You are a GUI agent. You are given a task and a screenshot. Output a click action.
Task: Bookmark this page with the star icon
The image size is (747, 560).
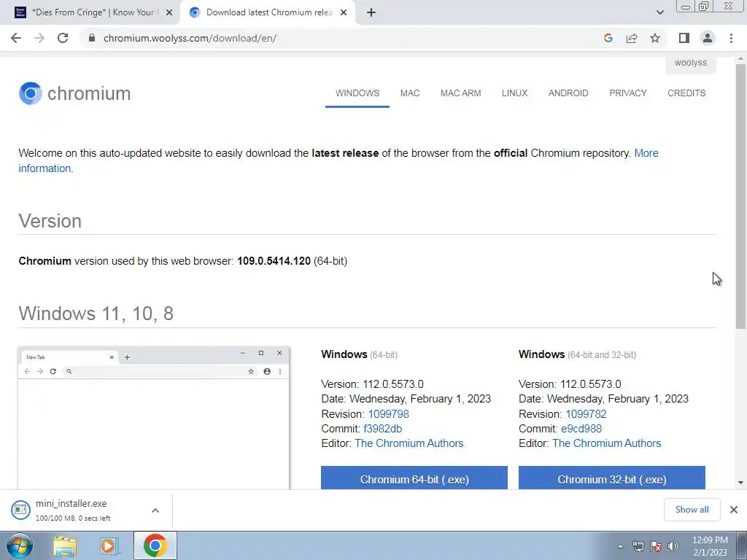[655, 38]
